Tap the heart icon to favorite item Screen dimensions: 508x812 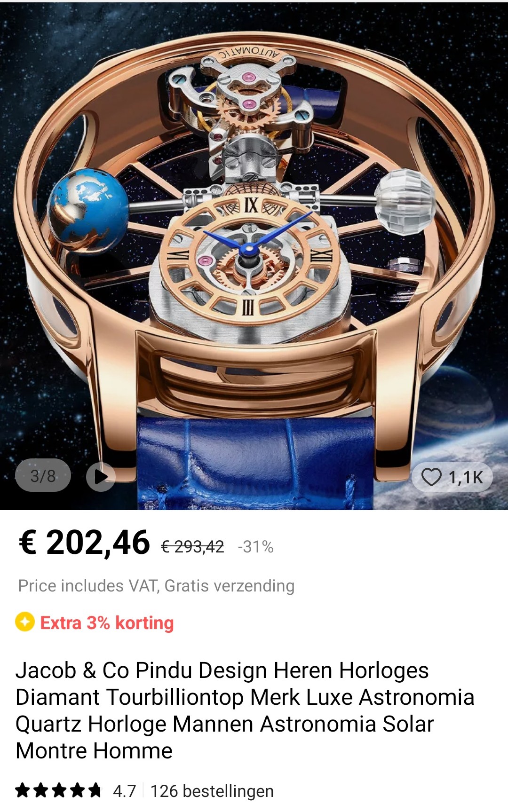431,477
